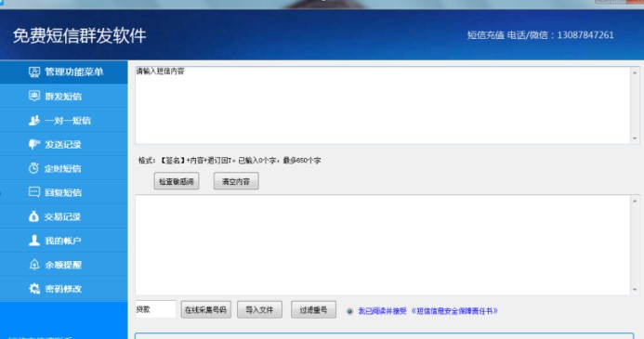Screen dimensions: 644x339
Task: Toggle the 我已阅读并接受 radio button
Action: click(x=349, y=311)
